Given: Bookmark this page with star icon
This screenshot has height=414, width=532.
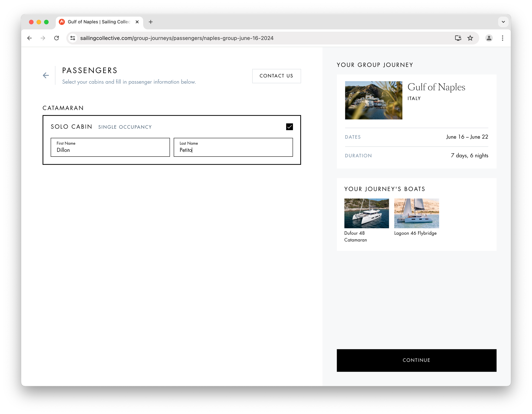Looking at the screenshot, I should pos(470,38).
